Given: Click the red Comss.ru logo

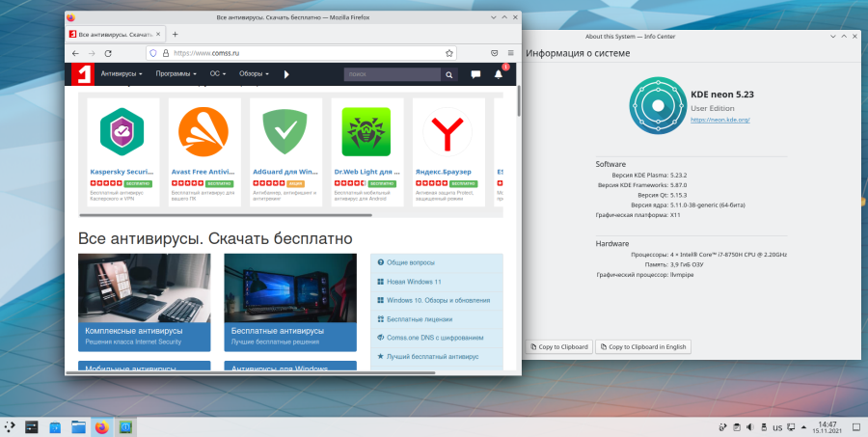Looking at the screenshot, I should point(83,74).
